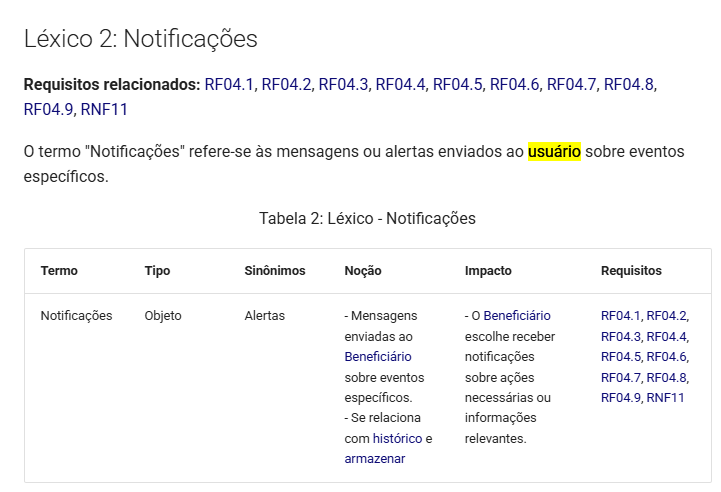
Task: Follow RNF11 link in the table Requisitos column
Action: click(x=665, y=398)
